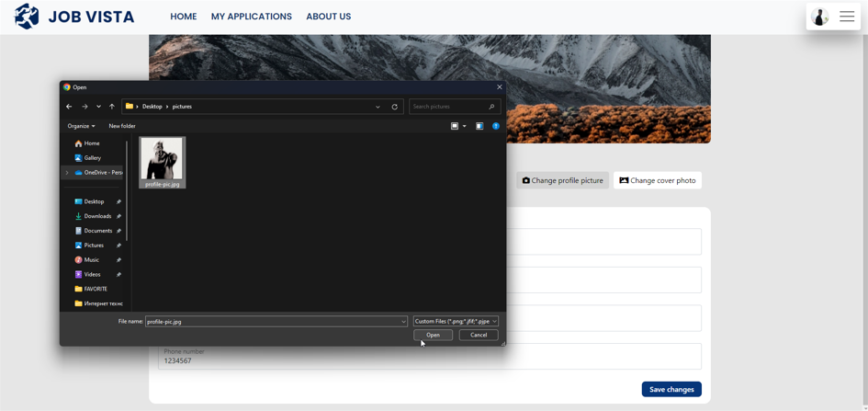Image resolution: width=868 pixels, height=411 pixels.
Task: Expand the OneDrive tree node
Action: 66,173
